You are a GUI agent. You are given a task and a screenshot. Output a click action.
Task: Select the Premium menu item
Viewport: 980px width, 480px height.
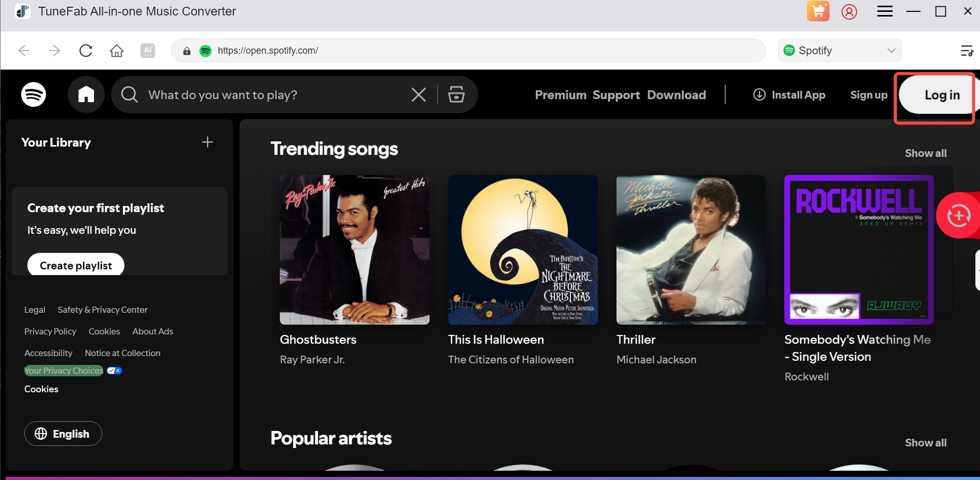pyautogui.click(x=560, y=95)
